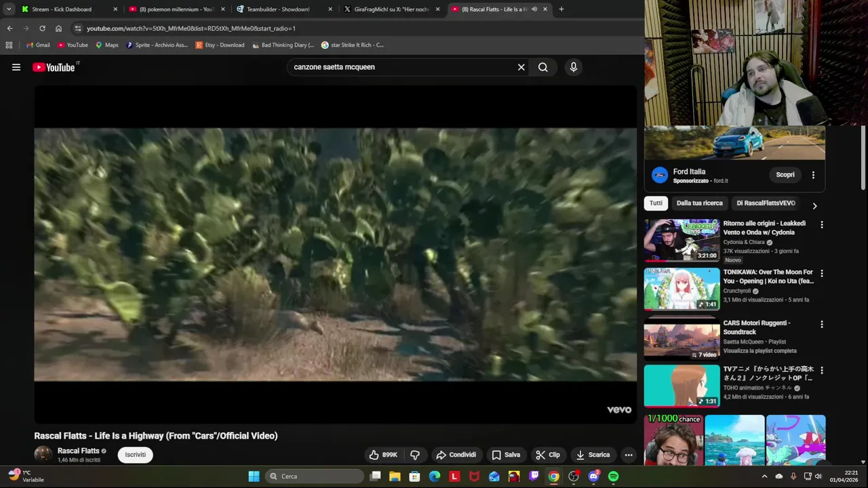Open menu for Ritorno alle origini video

point(822,224)
